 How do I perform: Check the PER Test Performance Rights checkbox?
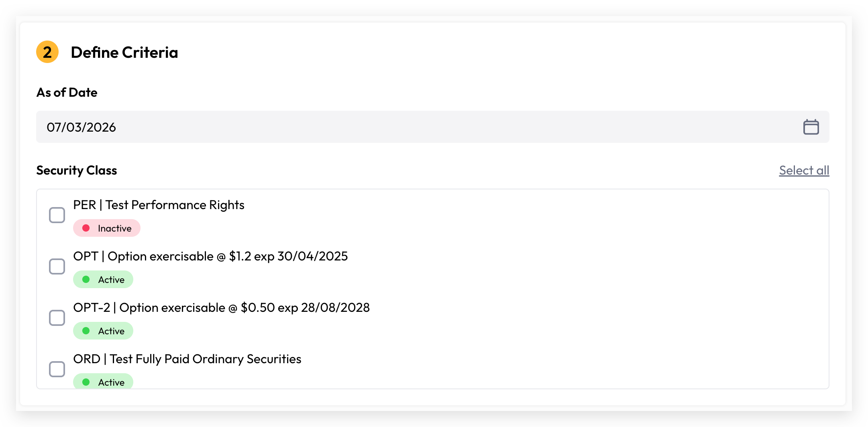57,215
